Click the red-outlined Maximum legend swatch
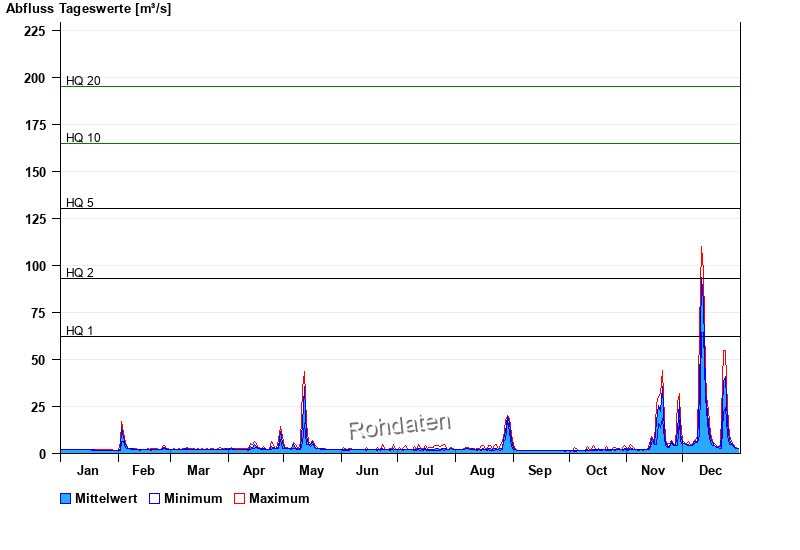 tap(239, 499)
